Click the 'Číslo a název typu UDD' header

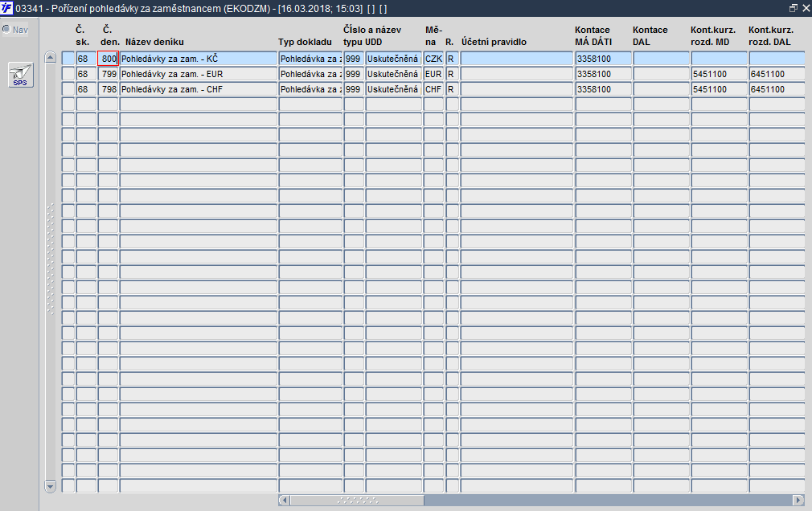pyautogui.click(x=372, y=35)
